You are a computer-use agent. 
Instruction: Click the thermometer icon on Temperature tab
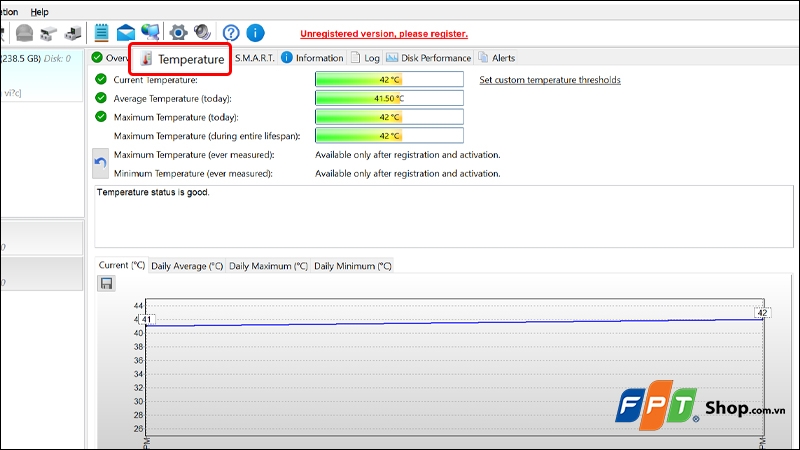(x=146, y=59)
